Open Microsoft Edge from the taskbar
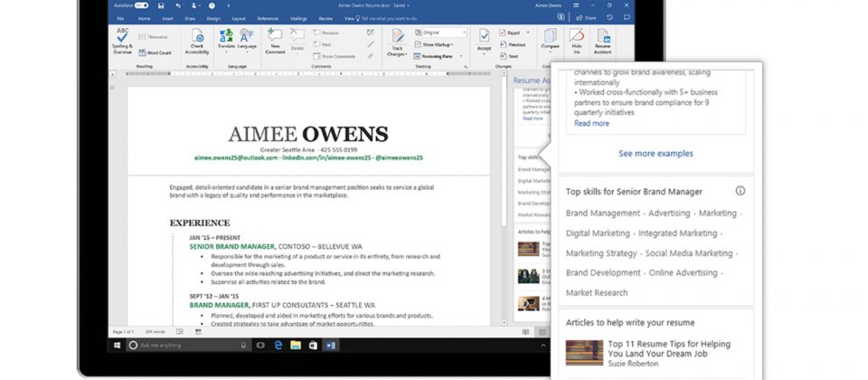The width and height of the screenshot is (868, 380). click(x=278, y=345)
